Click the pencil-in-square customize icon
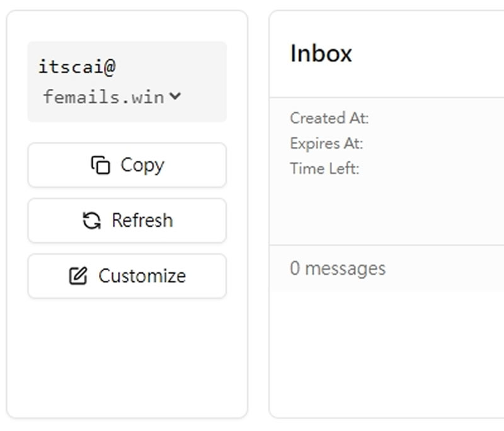504x431 pixels. pos(78,276)
